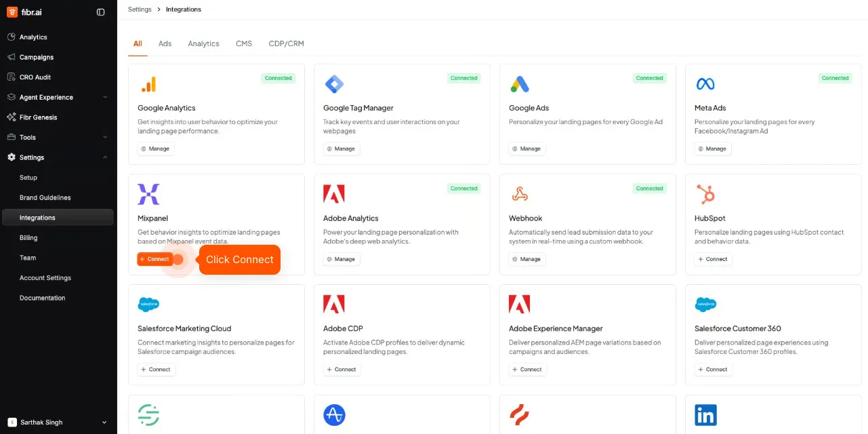Manage the Adobe Analytics integration
The width and height of the screenshot is (868, 434).
pyautogui.click(x=342, y=259)
